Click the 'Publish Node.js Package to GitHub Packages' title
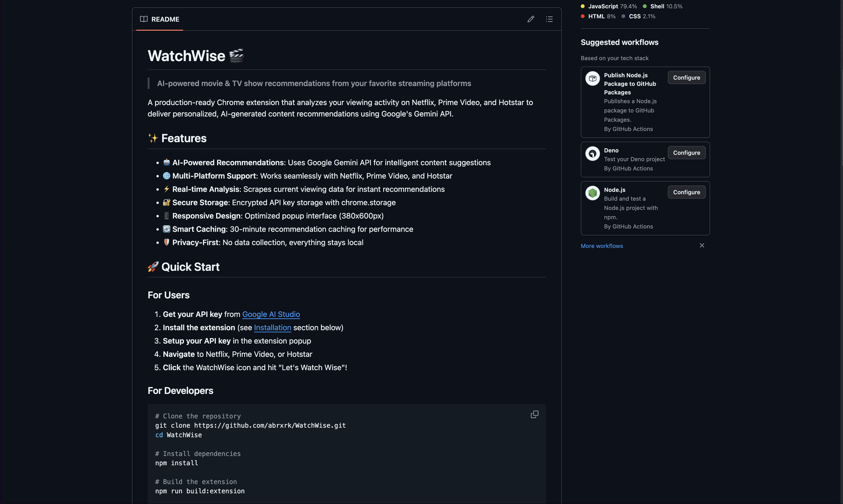843x504 pixels. point(630,83)
